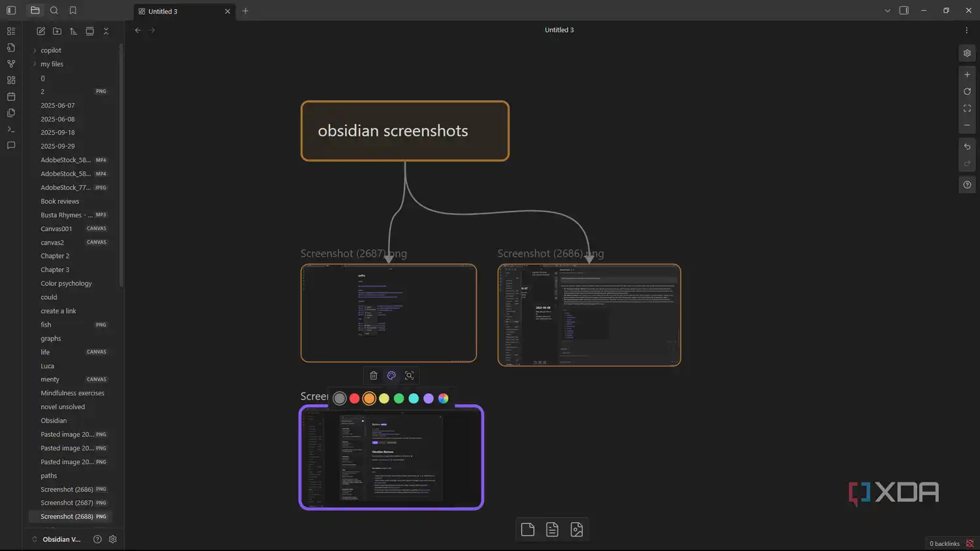
Task: Open the search tab in sidebar
Action: pos(54,10)
